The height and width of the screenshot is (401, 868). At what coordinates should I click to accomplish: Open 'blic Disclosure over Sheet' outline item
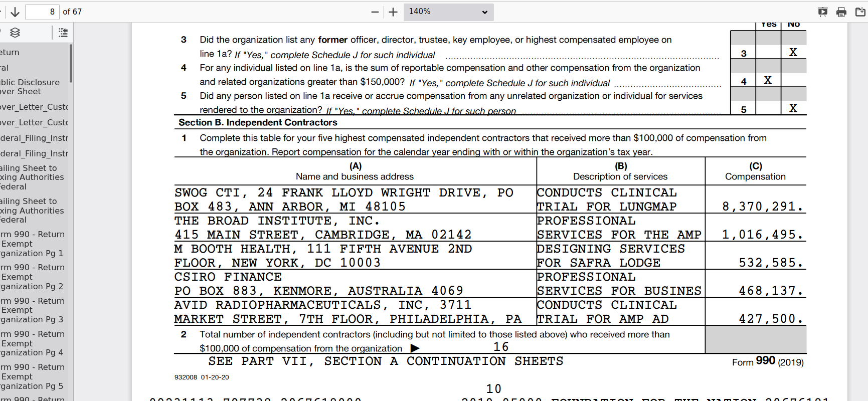[x=30, y=87]
